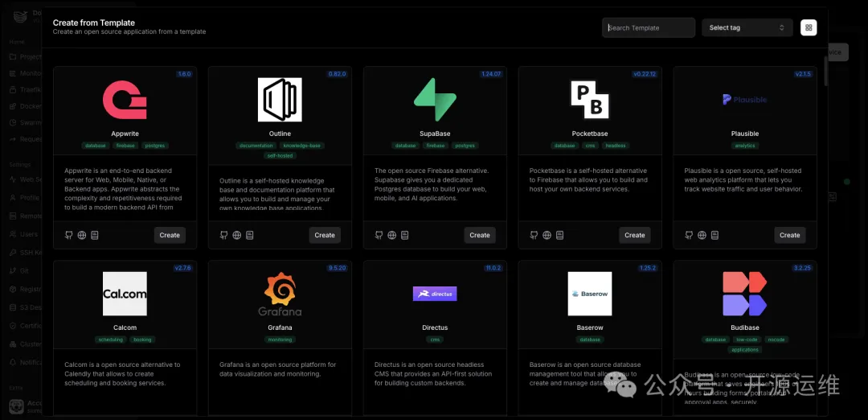
Task: Click the Outline logo image
Action: tap(280, 100)
